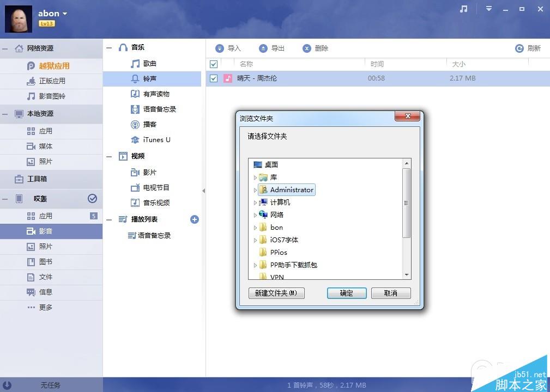Click the music note icon in the title bar
550x392 pixels.
point(463,9)
